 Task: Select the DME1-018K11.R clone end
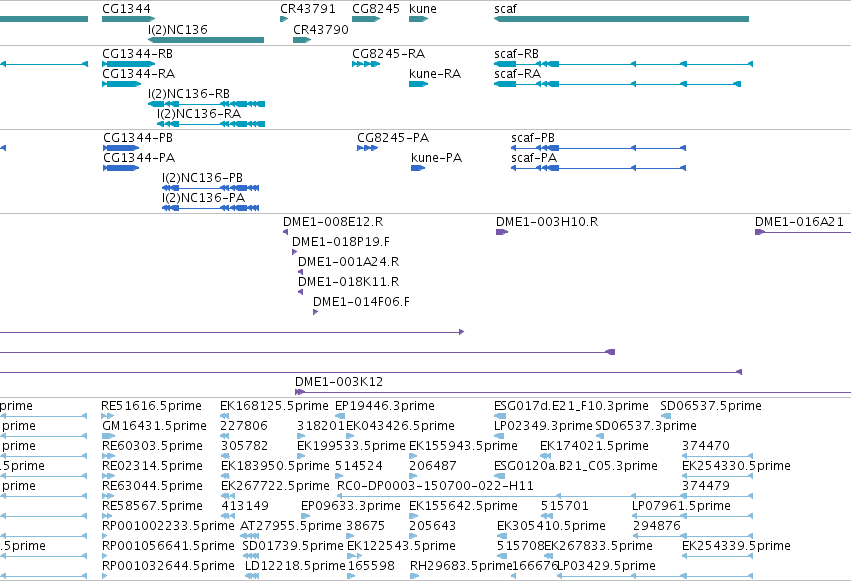click(300, 292)
